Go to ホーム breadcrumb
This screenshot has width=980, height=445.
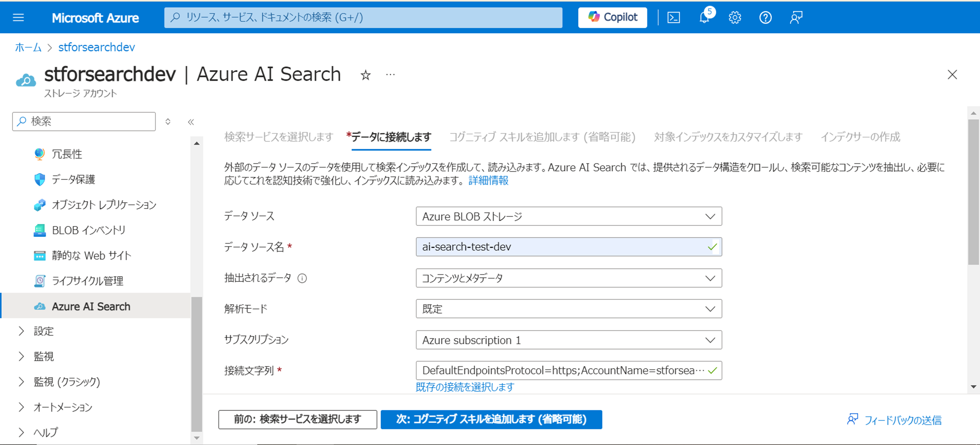[28, 47]
